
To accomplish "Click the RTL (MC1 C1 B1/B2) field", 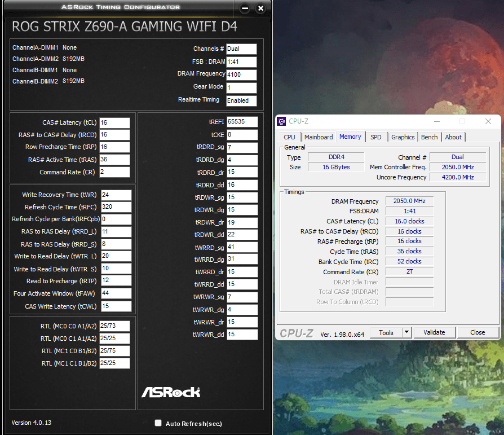I will click(114, 363).
